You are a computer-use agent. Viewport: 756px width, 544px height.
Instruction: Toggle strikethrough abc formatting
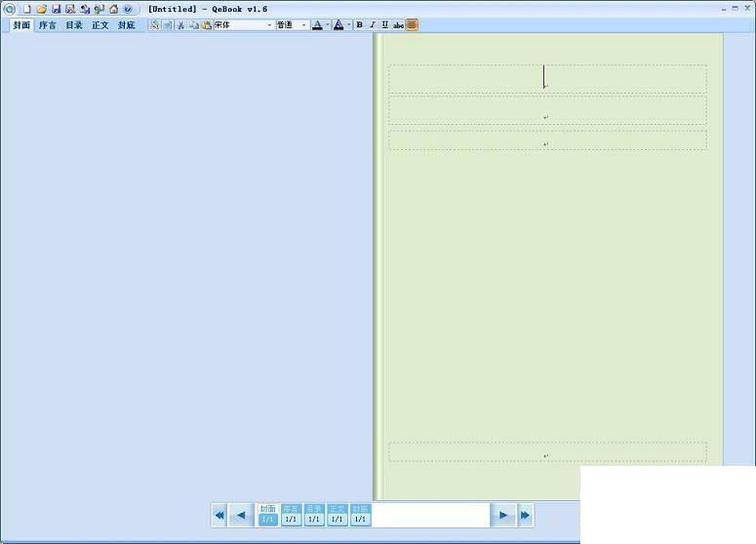[398, 25]
